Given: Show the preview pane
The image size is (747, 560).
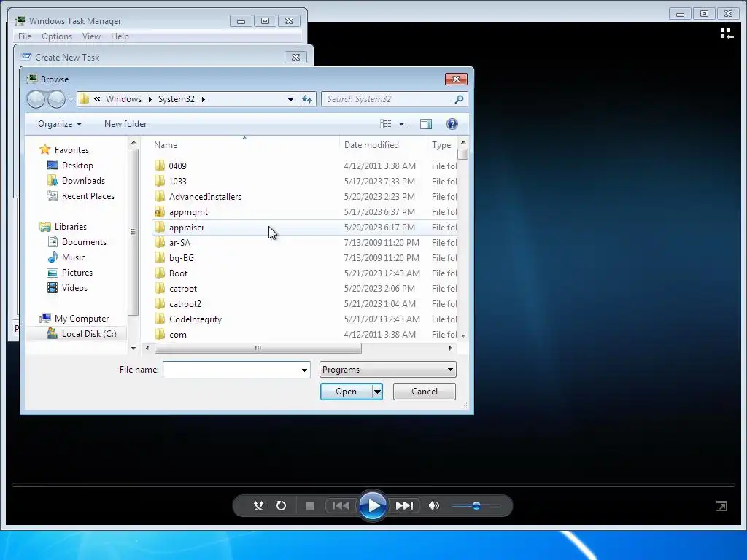Looking at the screenshot, I should [x=426, y=124].
